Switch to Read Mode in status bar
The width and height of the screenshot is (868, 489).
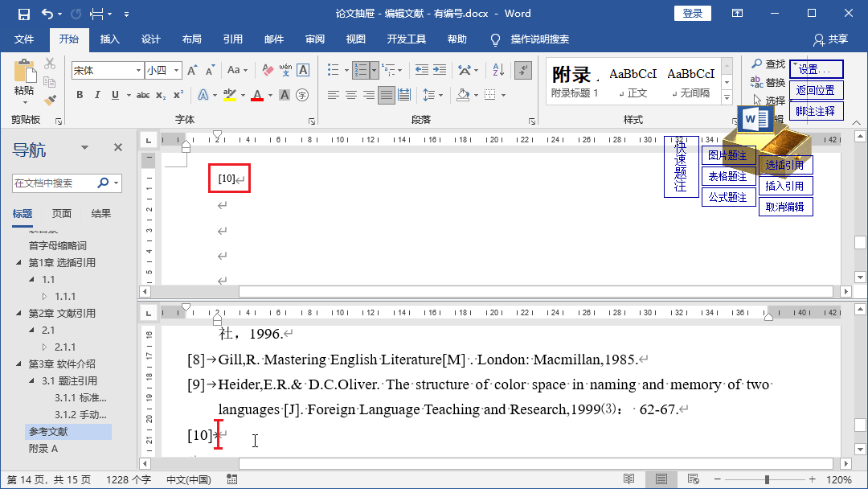tap(628, 479)
